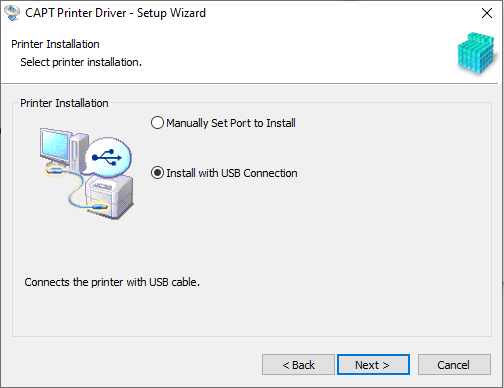Image resolution: width=504 pixels, height=388 pixels.
Task: Click the 'Select printer installation.' subtitle
Action: coord(81,62)
